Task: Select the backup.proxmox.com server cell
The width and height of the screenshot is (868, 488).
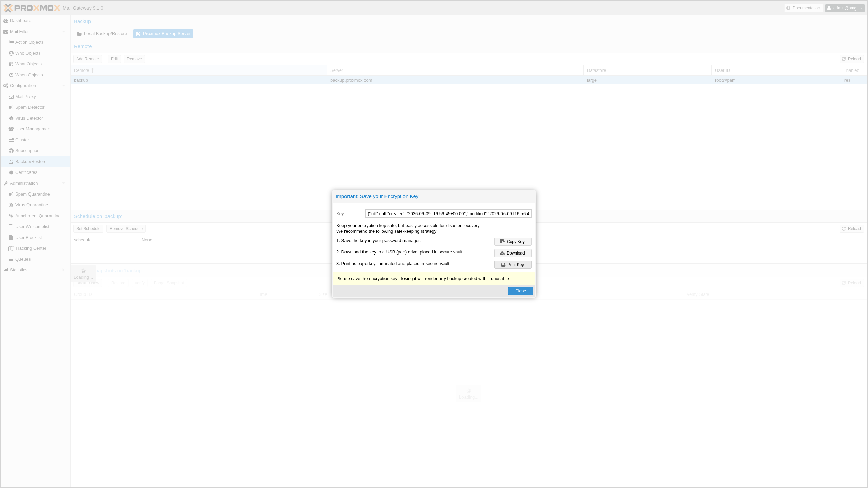Action: tap(455, 80)
